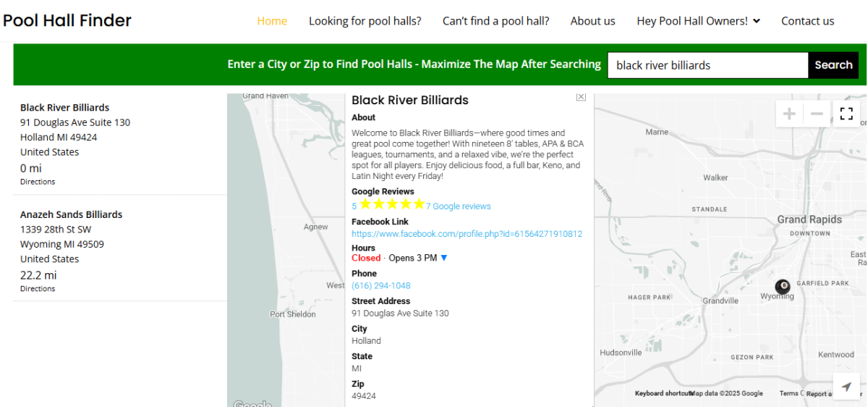868x407 pixels.
Task: Open the 7 Google reviews link
Action: tap(458, 206)
